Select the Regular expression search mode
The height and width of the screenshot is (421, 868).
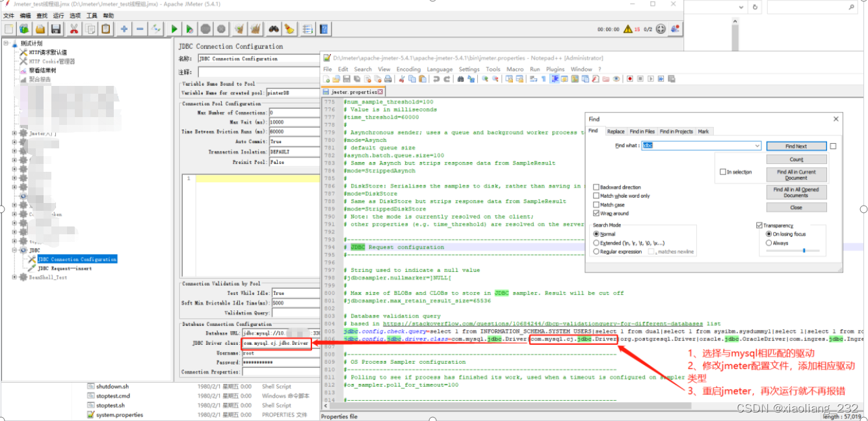pyautogui.click(x=596, y=251)
